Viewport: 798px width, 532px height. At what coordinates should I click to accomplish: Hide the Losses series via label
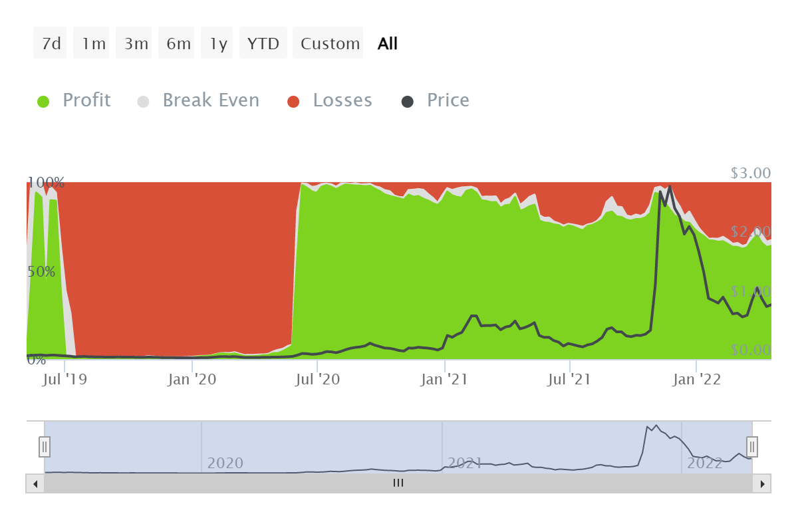click(342, 100)
